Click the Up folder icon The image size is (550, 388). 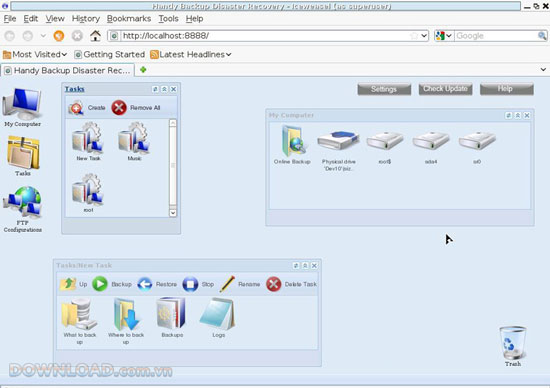(x=68, y=284)
